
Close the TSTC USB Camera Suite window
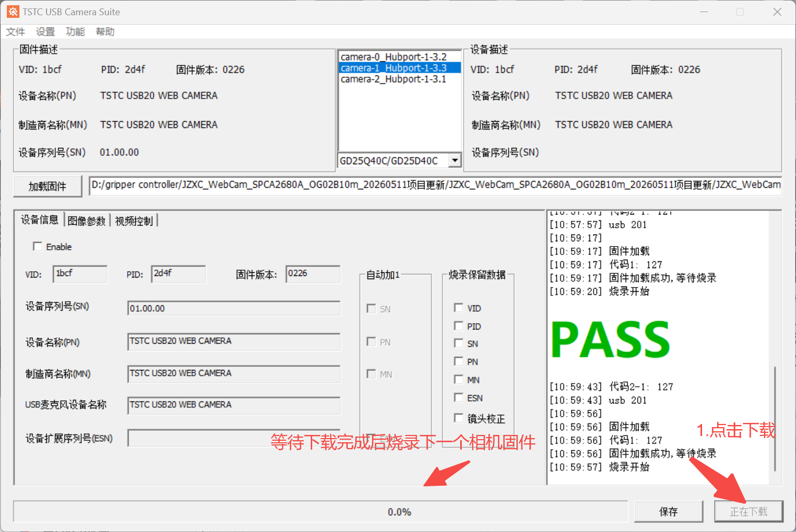[x=777, y=12]
